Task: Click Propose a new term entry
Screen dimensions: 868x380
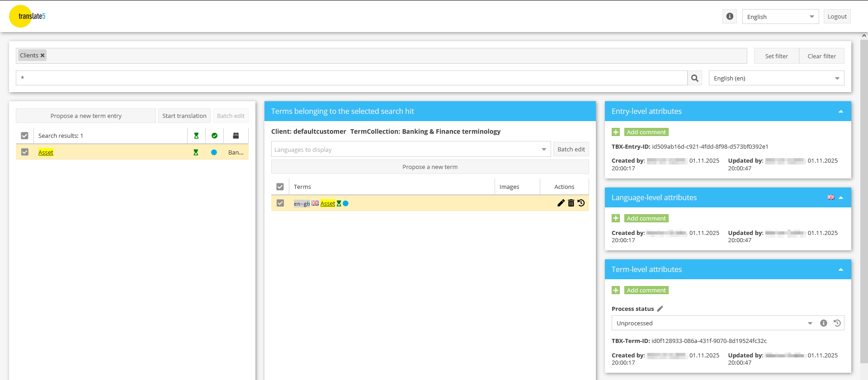Action: coord(86,116)
